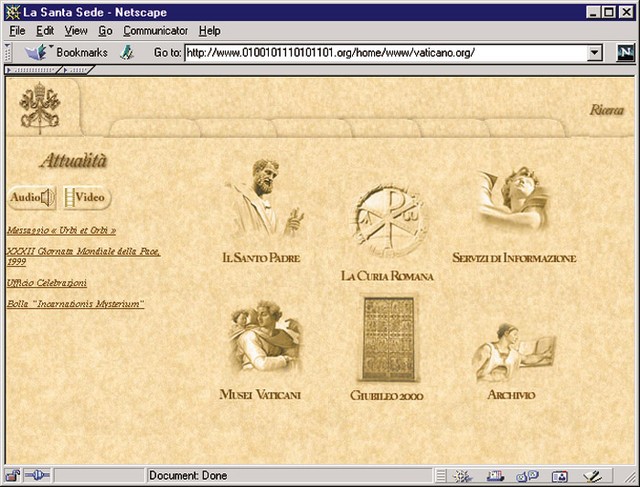Screen dimensions: 640x487
Task: Click the papal coat of arms logo
Action: point(40,108)
